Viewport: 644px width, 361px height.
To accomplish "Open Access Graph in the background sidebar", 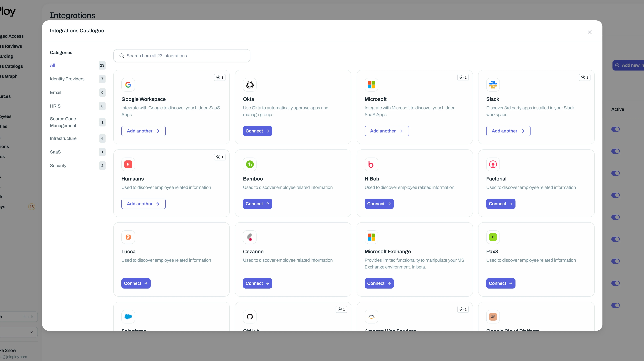I will tap(9, 76).
